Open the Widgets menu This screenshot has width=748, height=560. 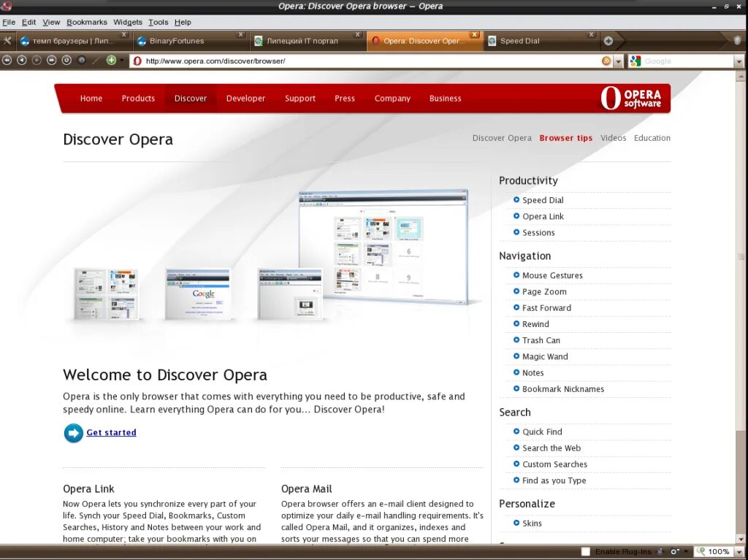(x=128, y=22)
